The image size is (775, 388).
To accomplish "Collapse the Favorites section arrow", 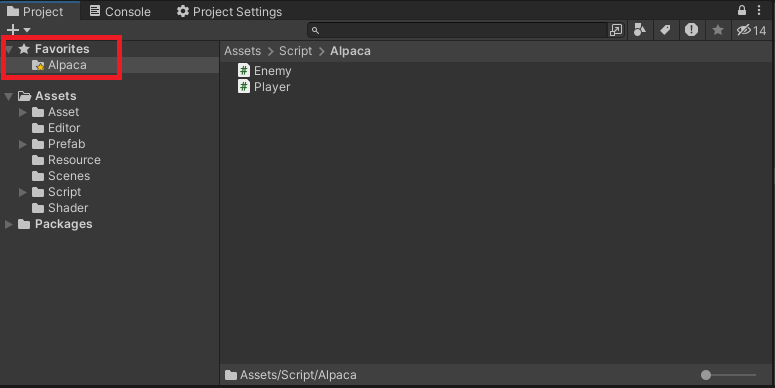I will pyautogui.click(x=8, y=49).
